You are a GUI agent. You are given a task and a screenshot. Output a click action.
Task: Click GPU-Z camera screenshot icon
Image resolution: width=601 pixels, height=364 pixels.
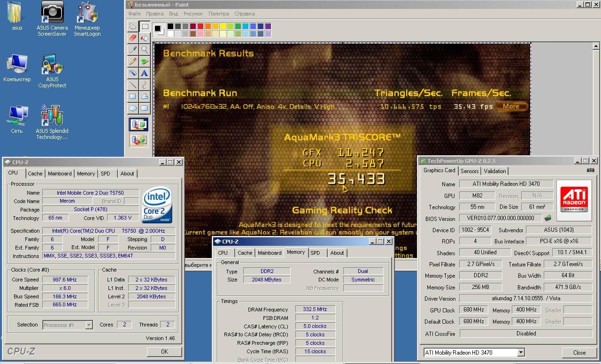[591, 171]
